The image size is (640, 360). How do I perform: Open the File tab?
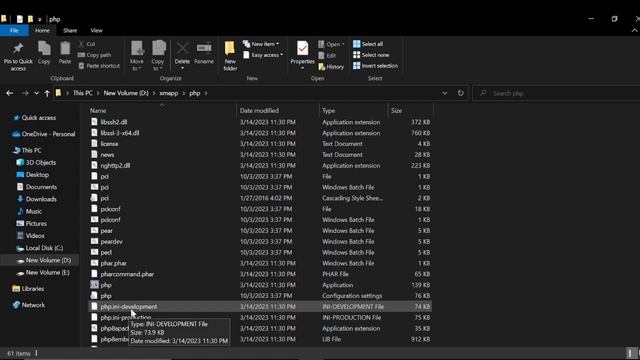coord(14,31)
